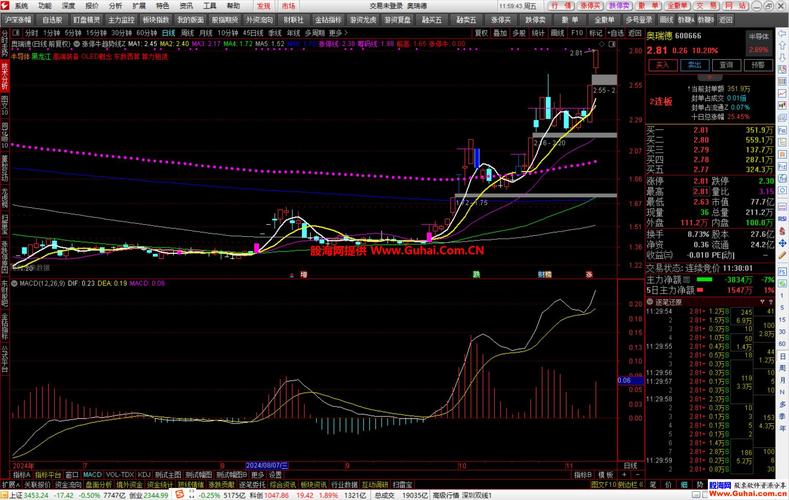Switch chart period to 60分钟
789x500 pixels.
pyautogui.click(x=146, y=33)
